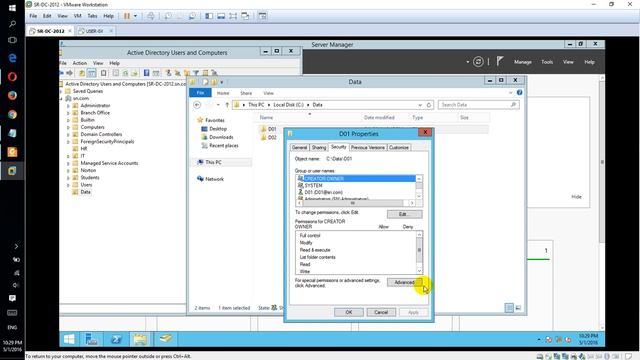Click File Explorer taskbar icon in guest
The image size is (640, 360).
[140, 339]
